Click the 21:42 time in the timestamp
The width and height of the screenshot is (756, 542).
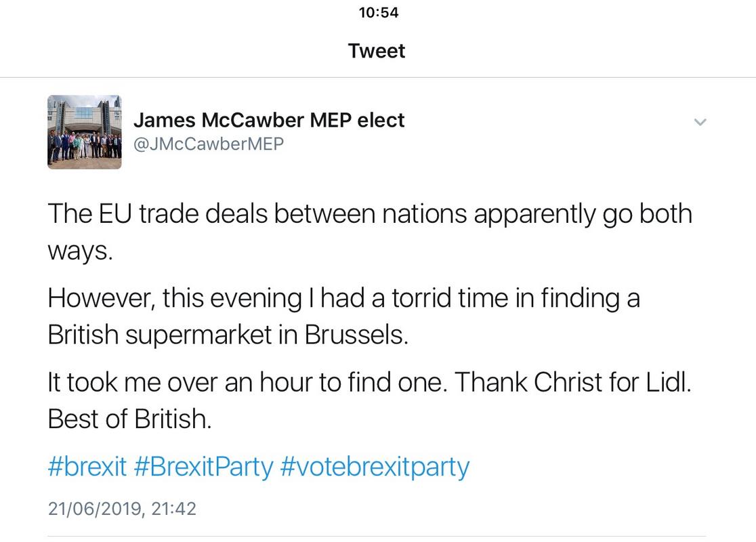(x=173, y=508)
